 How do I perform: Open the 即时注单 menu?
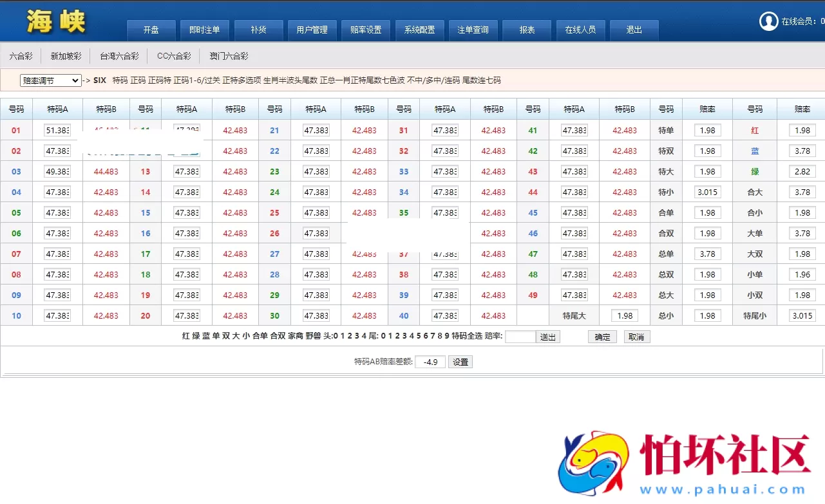click(205, 30)
